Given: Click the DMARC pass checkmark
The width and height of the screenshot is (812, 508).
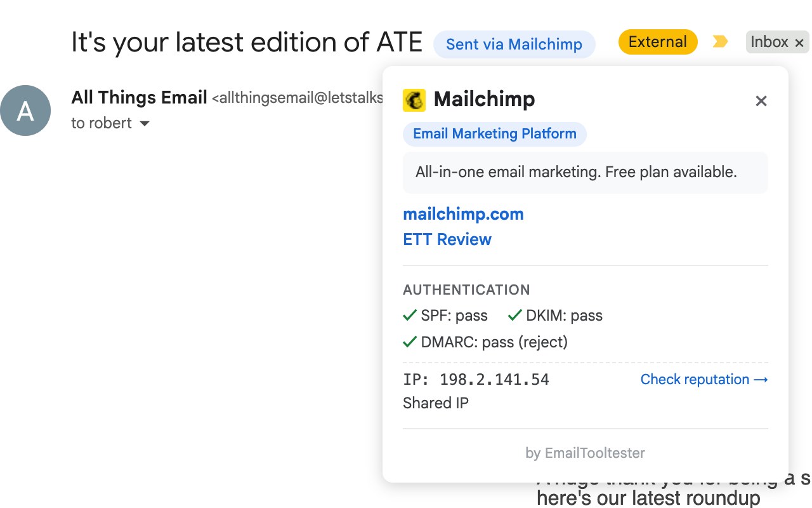Looking at the screenshot, I should coord(410,342).
